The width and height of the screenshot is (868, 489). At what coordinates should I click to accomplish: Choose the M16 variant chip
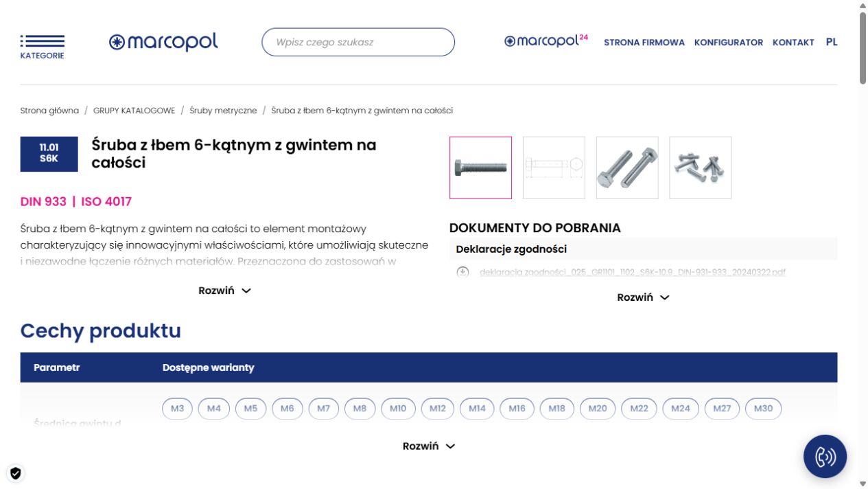pyautogui.click(x=517, y=409)
